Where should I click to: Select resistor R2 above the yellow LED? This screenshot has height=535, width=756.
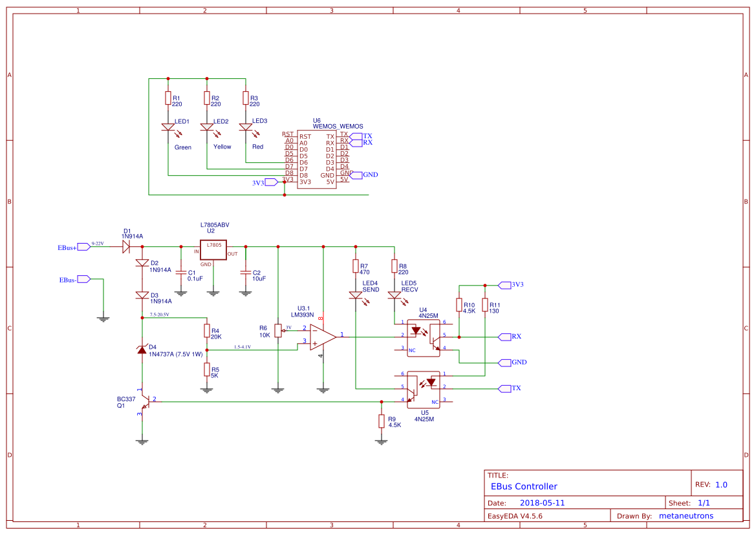[207, 98]
